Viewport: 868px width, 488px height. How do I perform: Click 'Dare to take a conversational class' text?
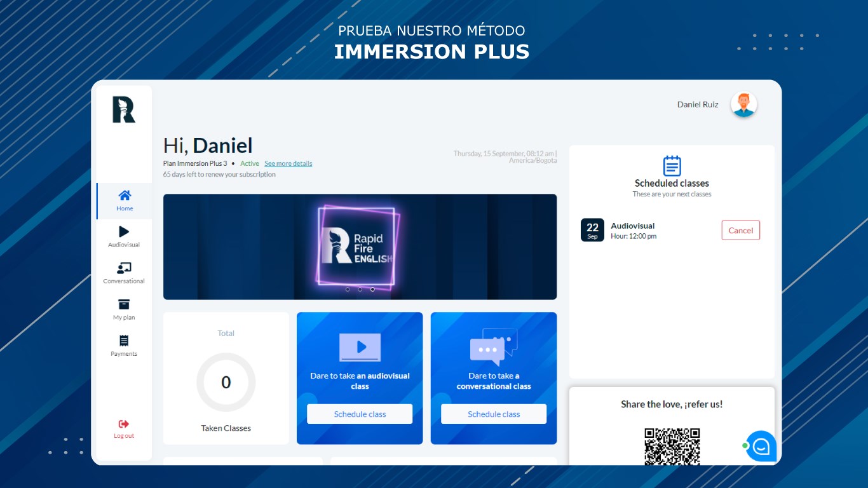pos(494,381)
